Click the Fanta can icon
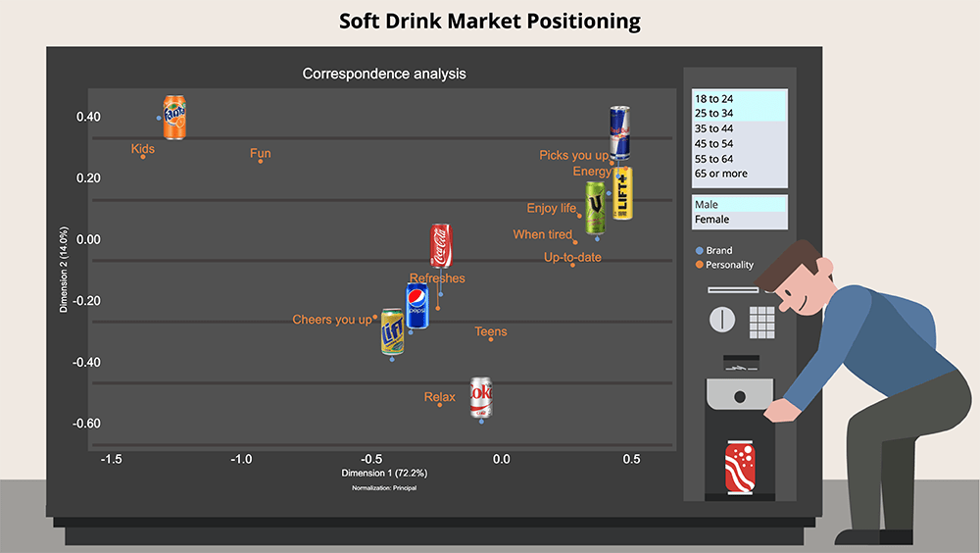 174,118
